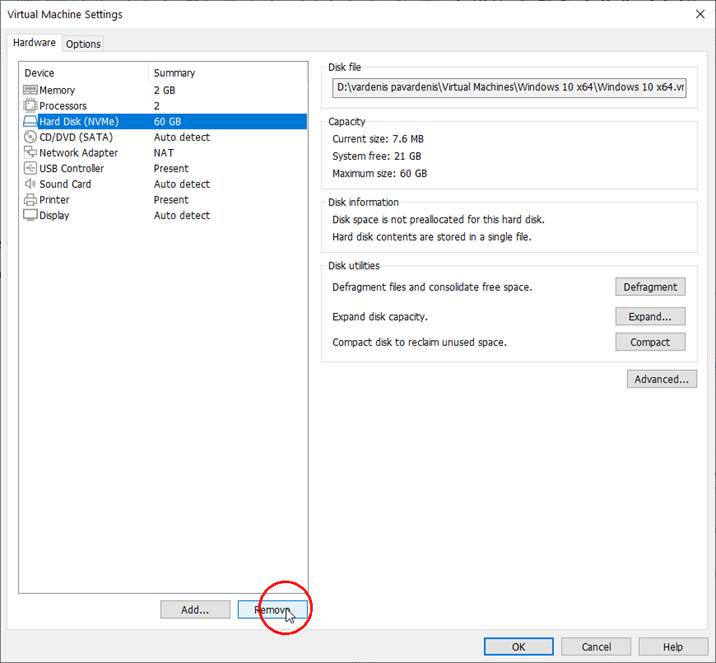Click the CD/DVD (SATA) disc icon
The image size is (716, 663).
point(30,137)
